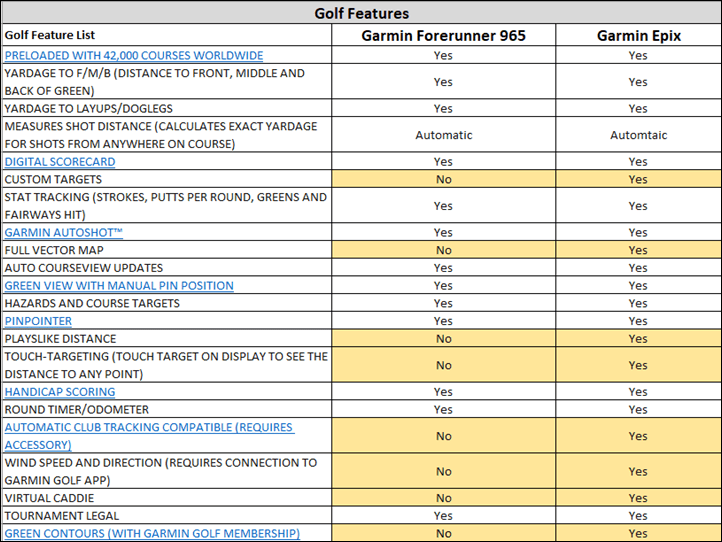The image size is (722, 542).
Task: Click the Epix Yes cell for Custom Targets
Action: click(639, 179)
